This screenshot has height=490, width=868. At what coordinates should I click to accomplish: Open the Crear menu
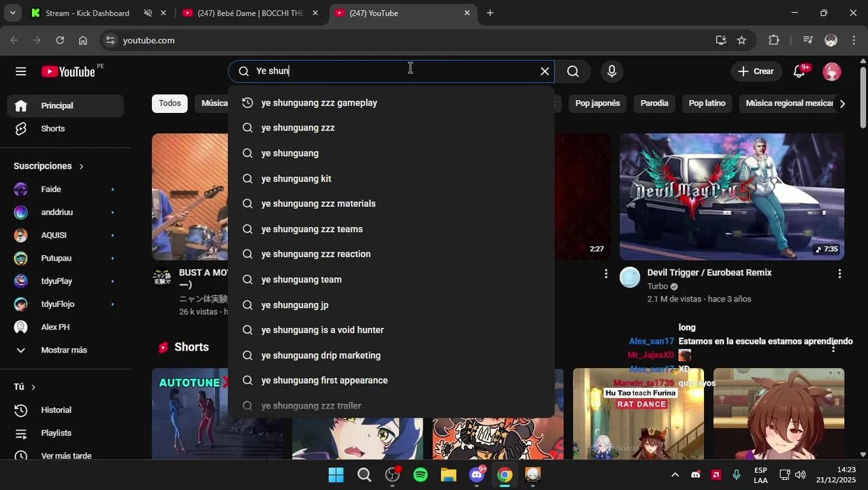click(x=756, y=71)
